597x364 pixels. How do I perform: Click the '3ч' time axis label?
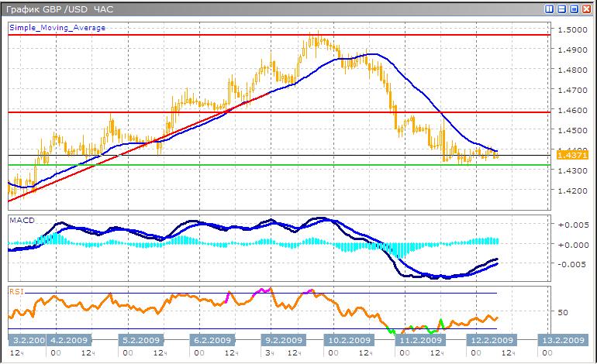(270, 353)
